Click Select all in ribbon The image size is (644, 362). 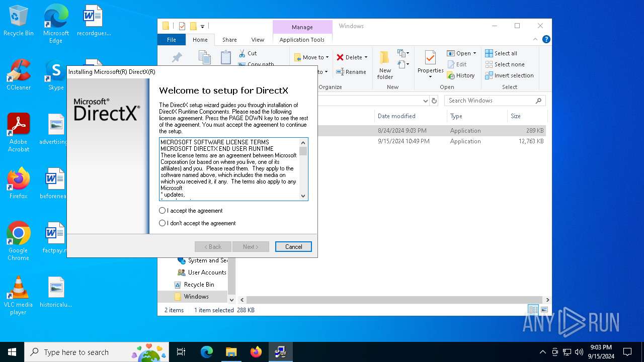pyautogui.click(x=501, y=53)
